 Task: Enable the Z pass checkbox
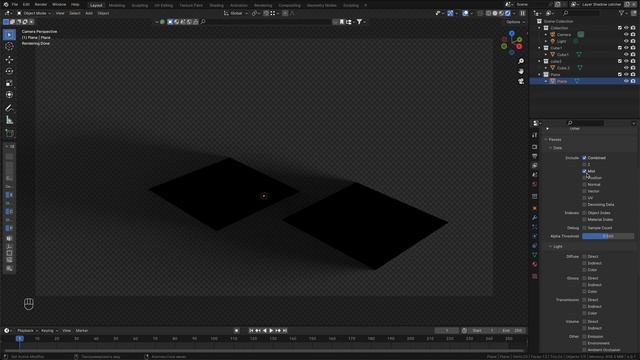[x=584, y=164]
